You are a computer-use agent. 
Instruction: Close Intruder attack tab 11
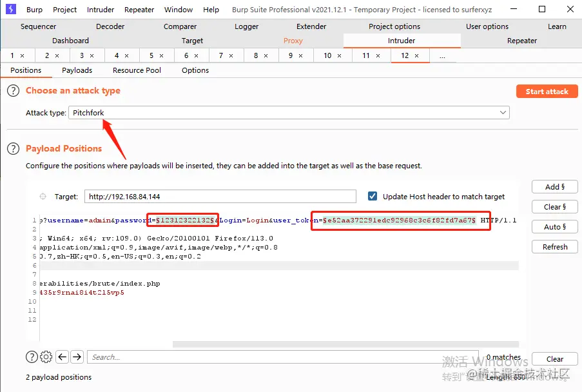[378, 55]
